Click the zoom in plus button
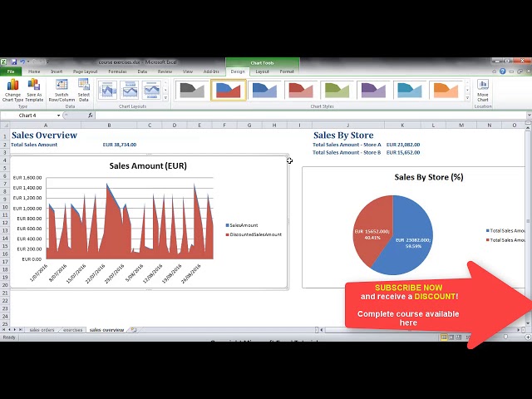 pos(528,337)
